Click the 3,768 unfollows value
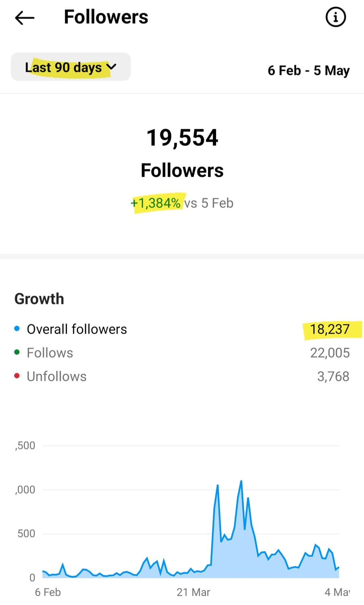Screen dimensions: 364x605 (333, 376)
